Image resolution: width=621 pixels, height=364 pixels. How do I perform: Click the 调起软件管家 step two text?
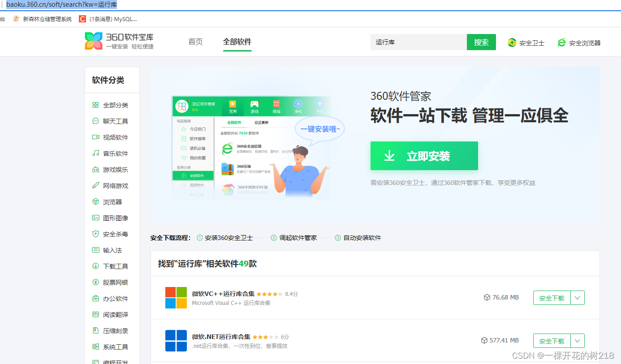point(298,238)
